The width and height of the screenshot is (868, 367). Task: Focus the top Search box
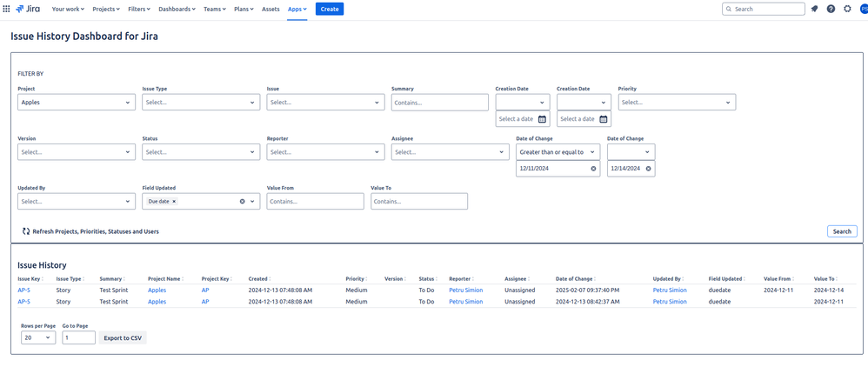coord(764,9)
